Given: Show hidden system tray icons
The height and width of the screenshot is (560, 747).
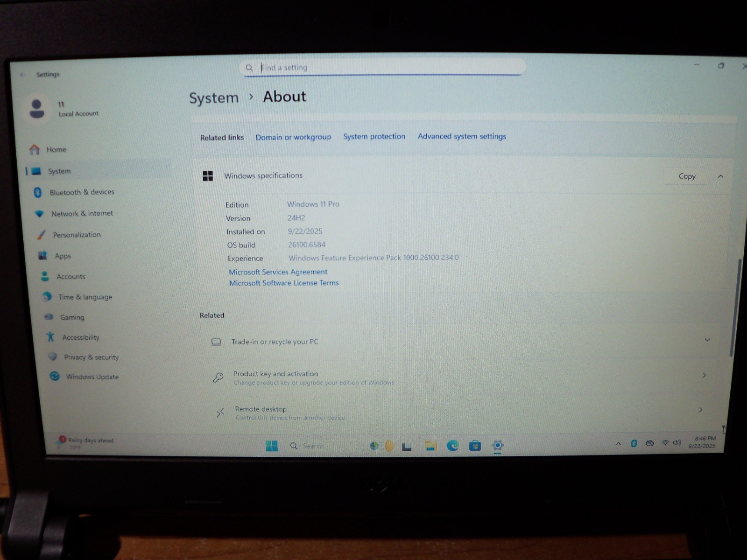Looking at the screenshot, I should tap(618, 444).
